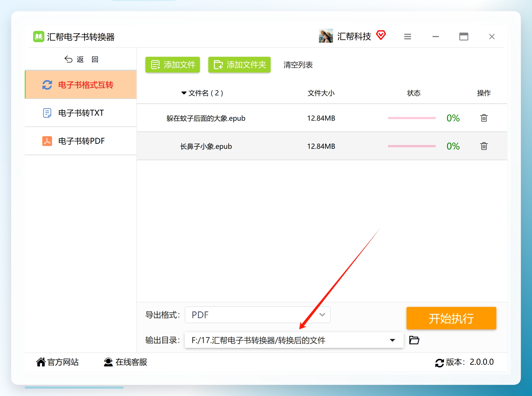This screenshot has width=532, height=396.
Task: Click the hamburger menu icon in title bar
Action: tap(408, 37)
